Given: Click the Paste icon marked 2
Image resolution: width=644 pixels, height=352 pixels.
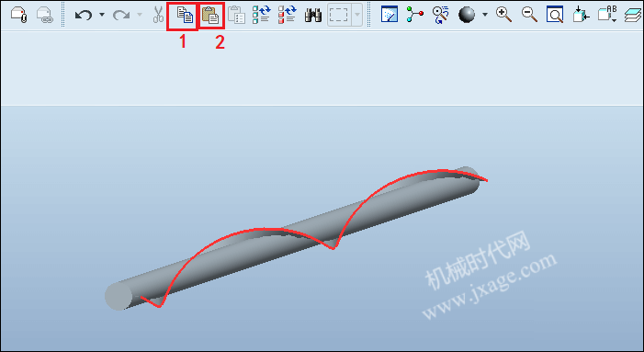Looking at the screenshot, I should [210, 15].
